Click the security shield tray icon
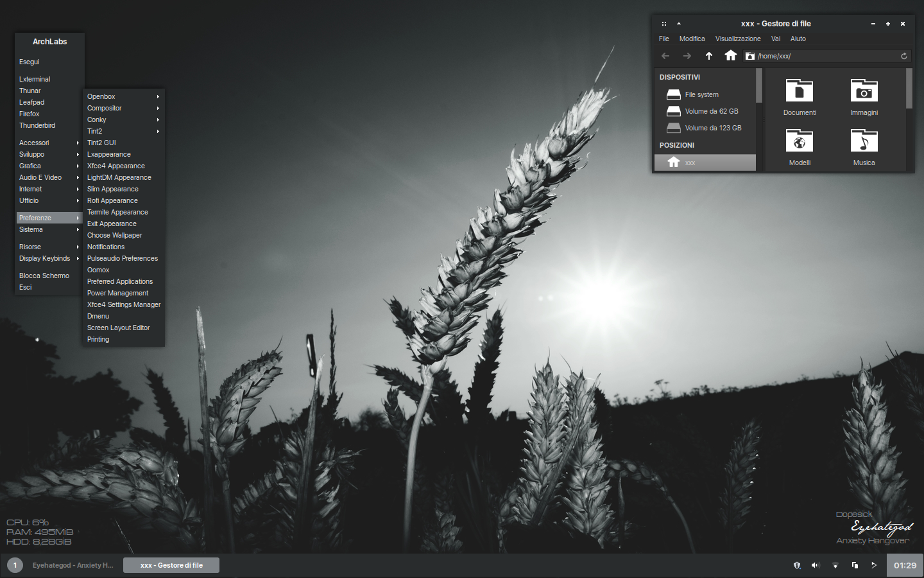The width and height of the screenshot is (924, 578). tap(797, 565)
